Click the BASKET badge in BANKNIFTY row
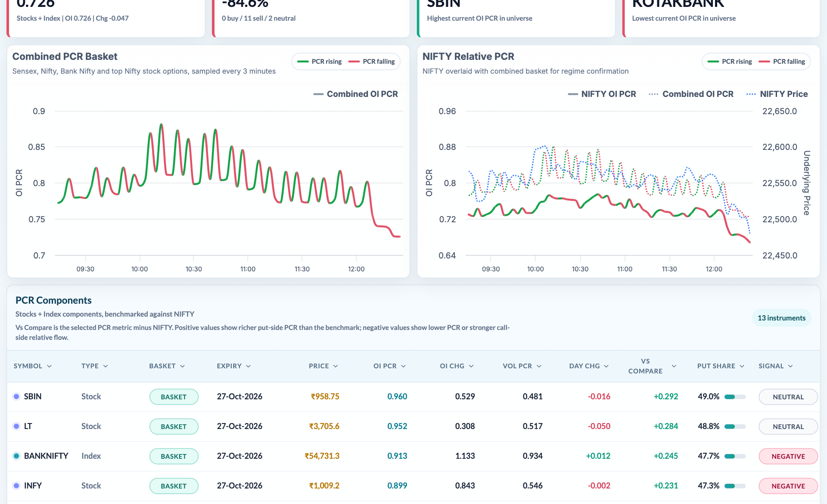This screenshot has width=827, height=504. (x=174, y=456)
